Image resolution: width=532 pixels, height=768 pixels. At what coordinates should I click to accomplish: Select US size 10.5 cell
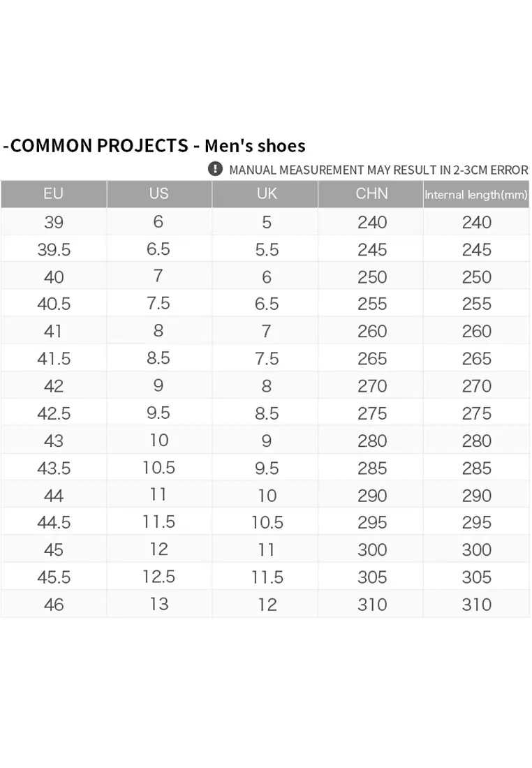coord(158,468)
